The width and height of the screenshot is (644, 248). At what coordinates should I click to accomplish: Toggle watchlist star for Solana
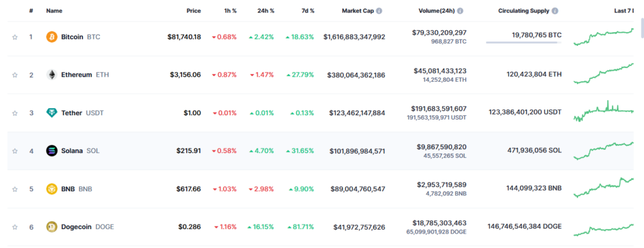click(15, 151)
